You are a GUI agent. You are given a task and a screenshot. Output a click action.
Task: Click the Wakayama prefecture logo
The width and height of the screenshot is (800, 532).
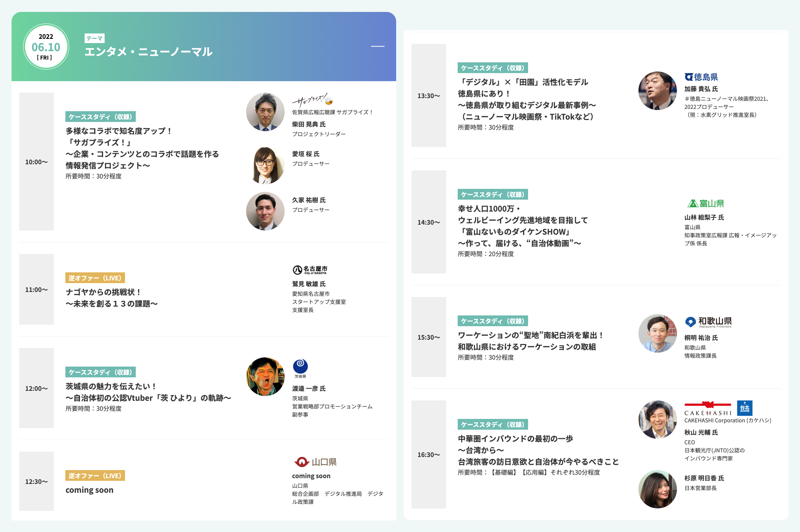tap(708, 322)
